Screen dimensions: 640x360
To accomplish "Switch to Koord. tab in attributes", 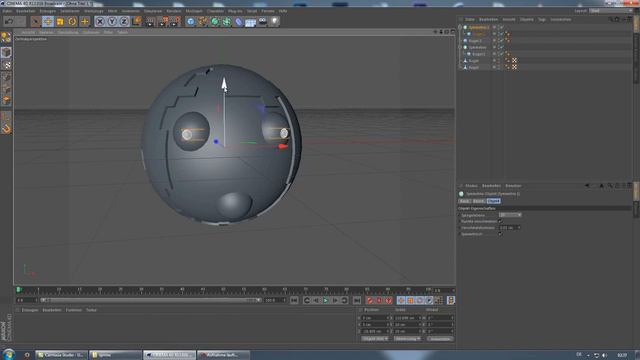I will [x=478, y=201].
